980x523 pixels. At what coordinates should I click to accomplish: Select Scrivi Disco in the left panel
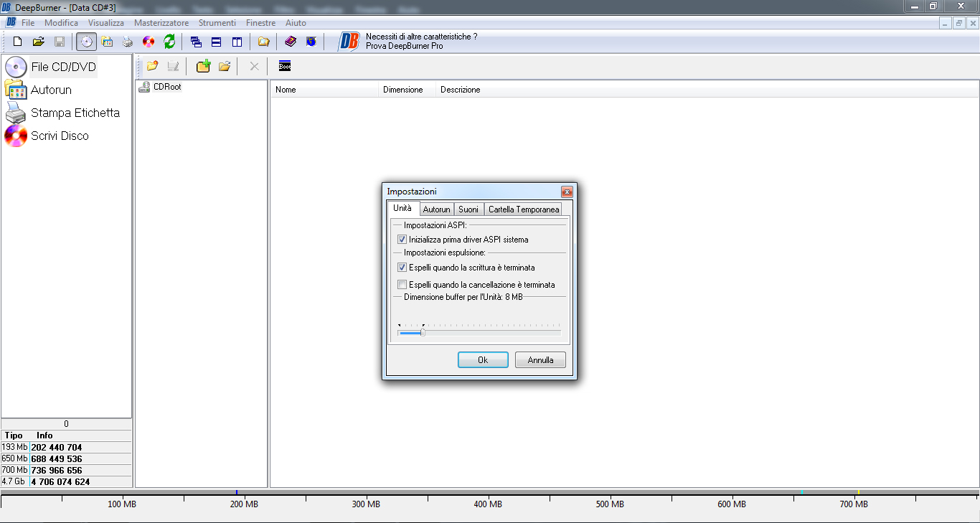tap(60, 136)
